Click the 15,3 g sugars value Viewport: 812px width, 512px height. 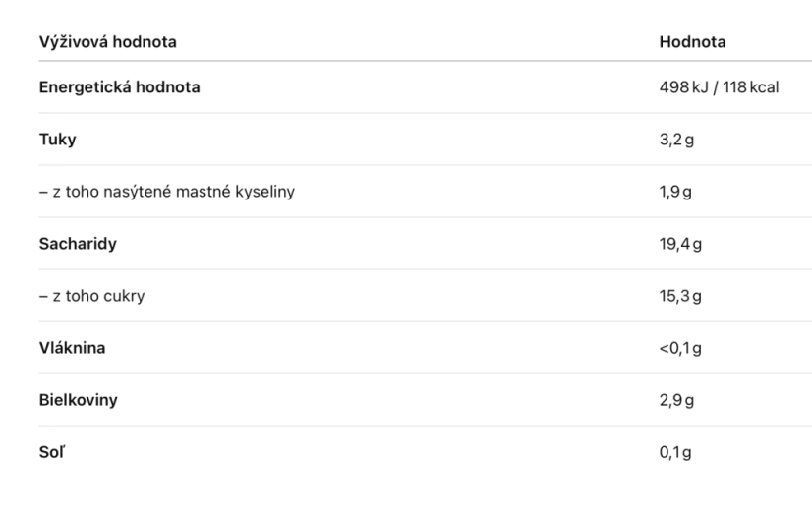click(x=680, y=296)
